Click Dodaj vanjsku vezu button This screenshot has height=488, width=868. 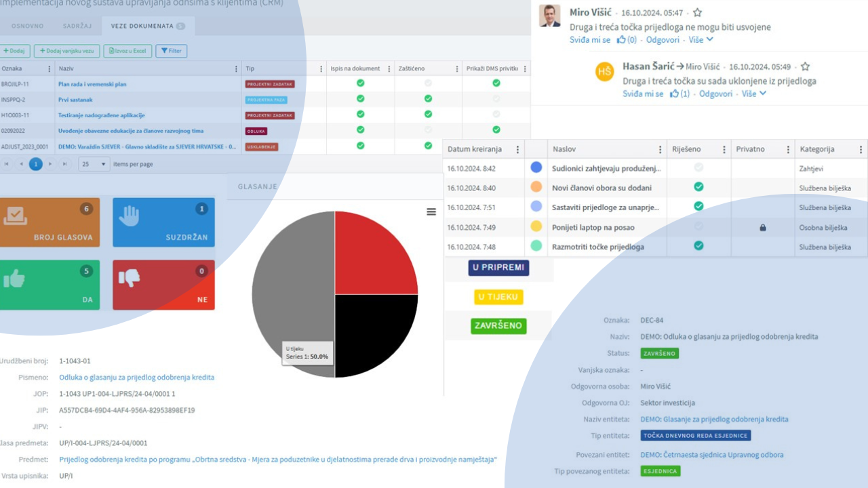67,51
